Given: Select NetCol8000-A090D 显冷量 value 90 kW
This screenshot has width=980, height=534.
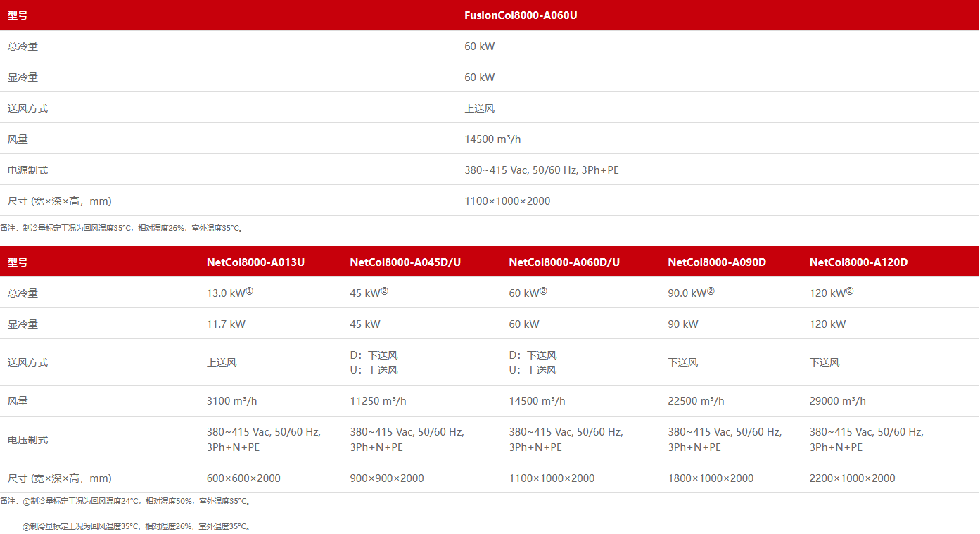Looking at the screenshot, I should (x=683, y=324).
